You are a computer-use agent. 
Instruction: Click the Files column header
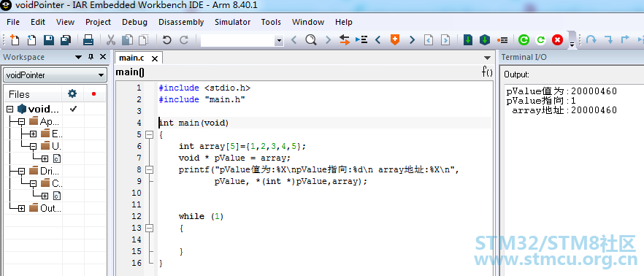(x=19, y=94)
